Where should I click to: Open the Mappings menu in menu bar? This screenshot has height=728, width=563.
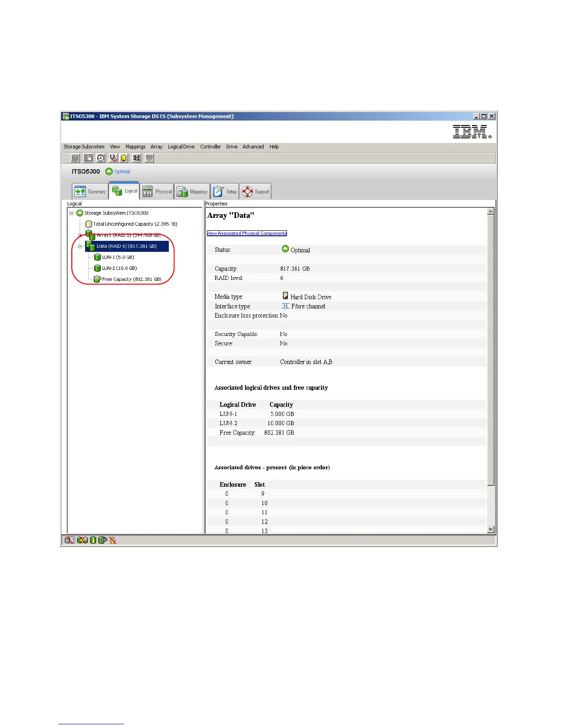[136, 147]
